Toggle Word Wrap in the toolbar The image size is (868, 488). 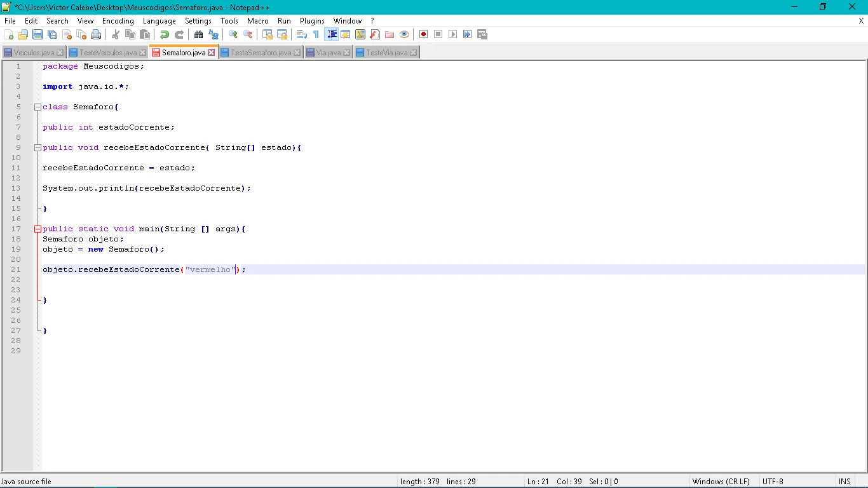(x=302, y=34)
